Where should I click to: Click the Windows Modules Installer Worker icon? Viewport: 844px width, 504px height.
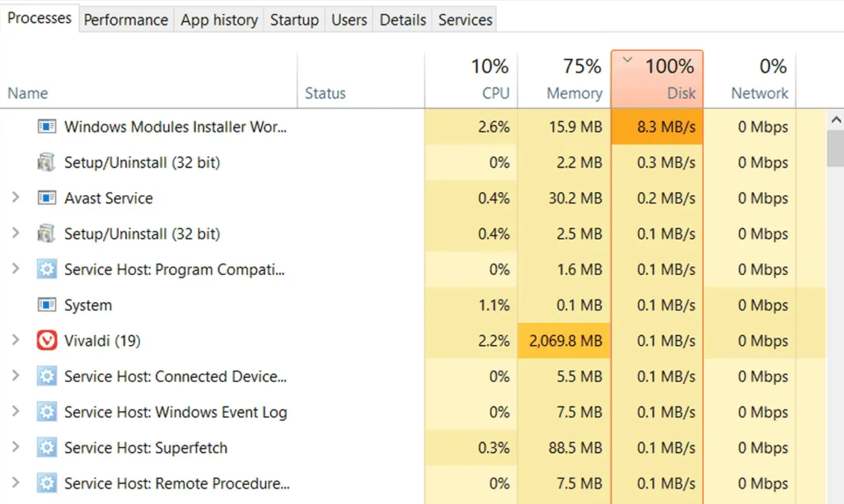click(46, 127)
